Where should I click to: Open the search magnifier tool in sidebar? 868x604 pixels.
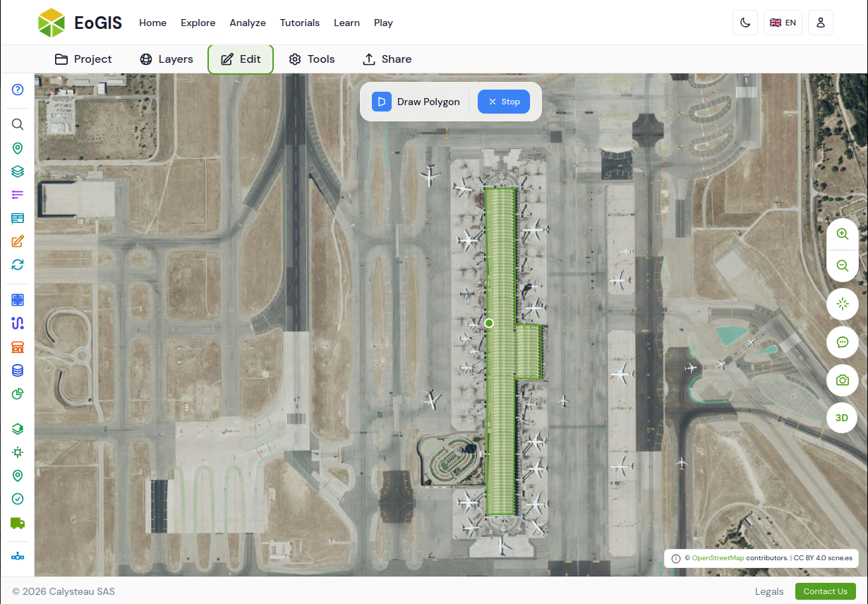pos(18,124)
